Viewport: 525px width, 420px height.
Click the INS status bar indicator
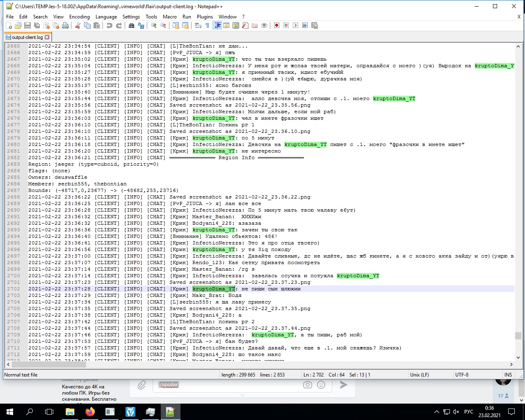[x=508, y=375]
